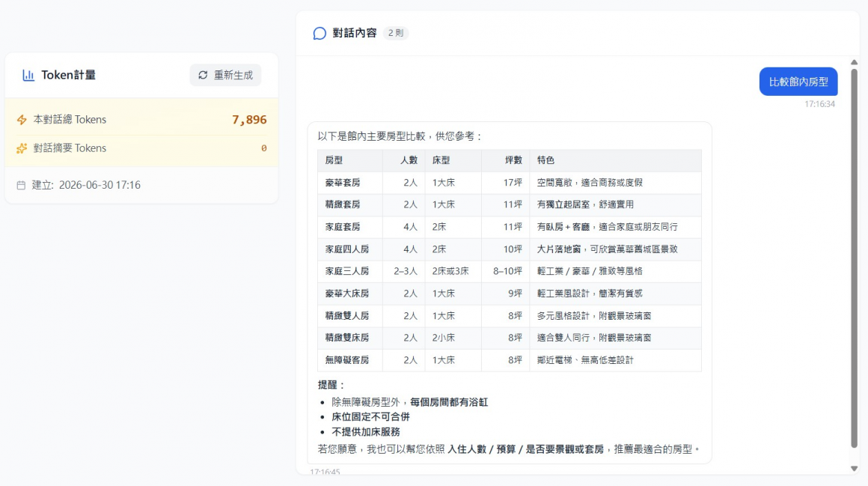Click the 不提供加床服務 bullet

click(x=365, y=431)
